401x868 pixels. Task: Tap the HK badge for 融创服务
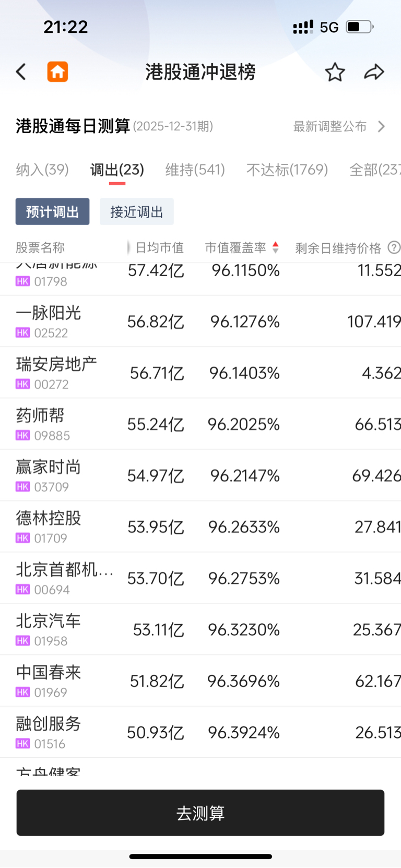coord(23,743)
